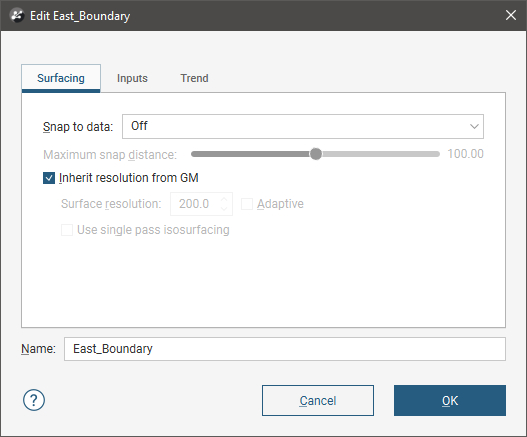Increase surface resolution with up arrow
This screenshot has height=437, width=527.
click(224, 200)
